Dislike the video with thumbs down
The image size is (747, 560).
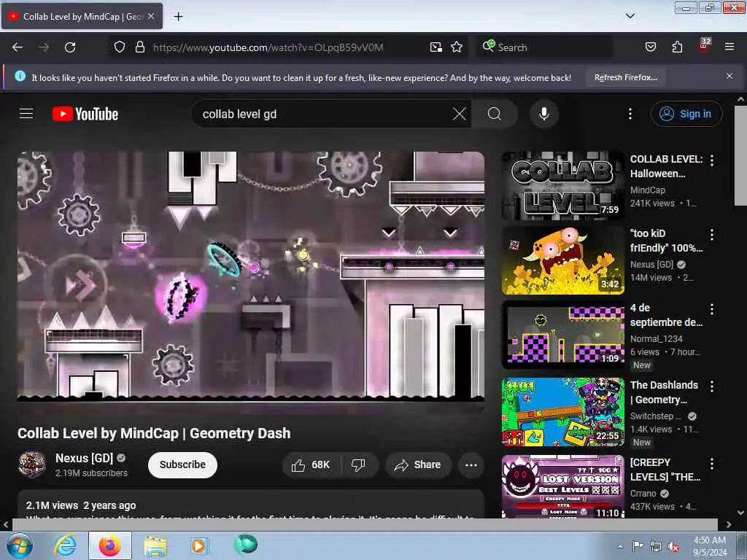click(359, 464)
